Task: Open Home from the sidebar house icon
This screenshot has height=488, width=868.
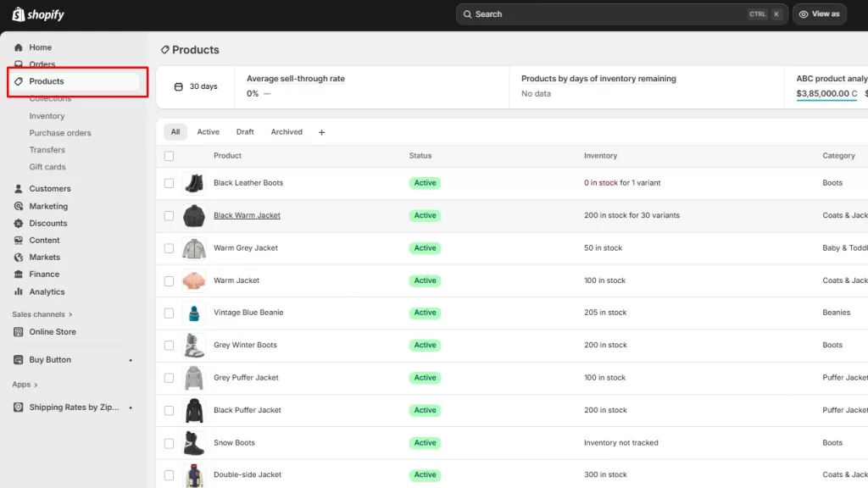Action: coord(19,47)
